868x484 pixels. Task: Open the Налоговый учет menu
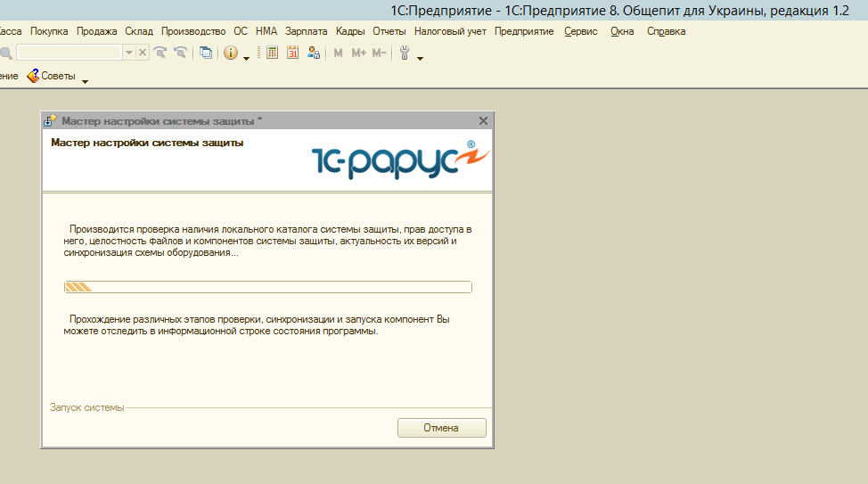click(x=450, y=31)
